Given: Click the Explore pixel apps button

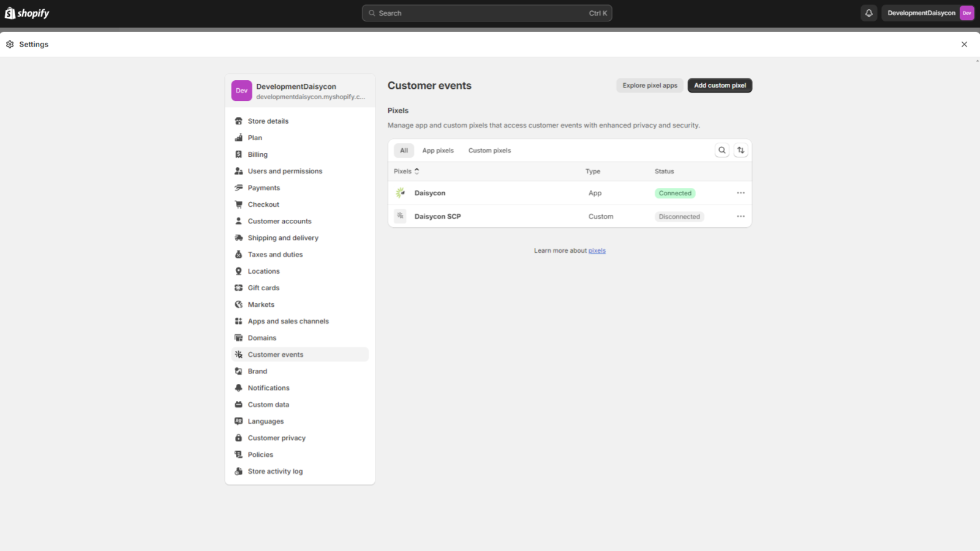Looking at the screenshot, I should (650, 86).
